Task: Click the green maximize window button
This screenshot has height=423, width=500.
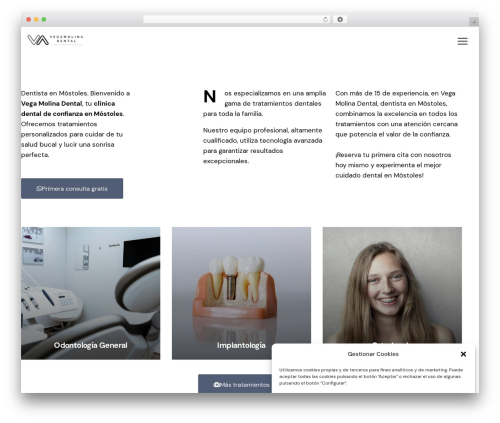Action: point(44,20)
